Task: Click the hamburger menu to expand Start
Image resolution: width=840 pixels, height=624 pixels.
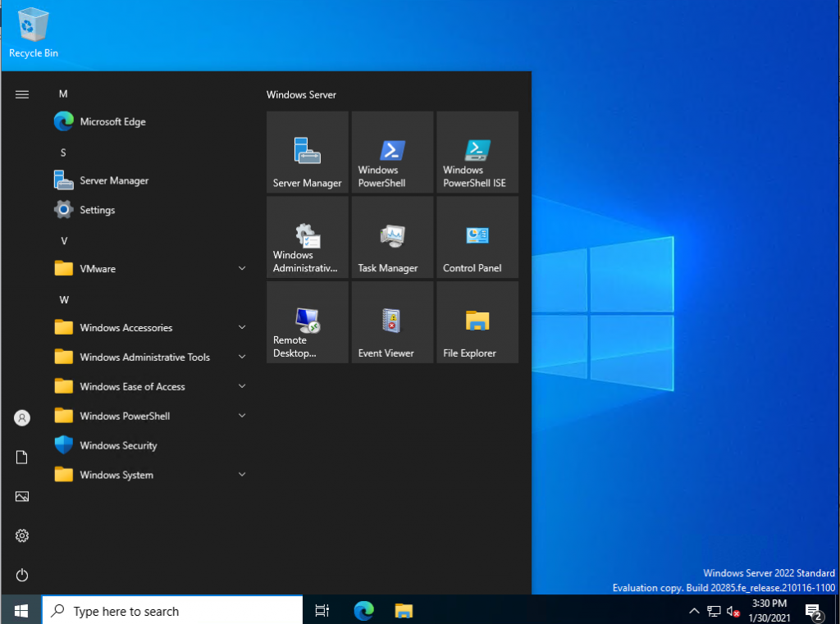Action: click(22, 95)
